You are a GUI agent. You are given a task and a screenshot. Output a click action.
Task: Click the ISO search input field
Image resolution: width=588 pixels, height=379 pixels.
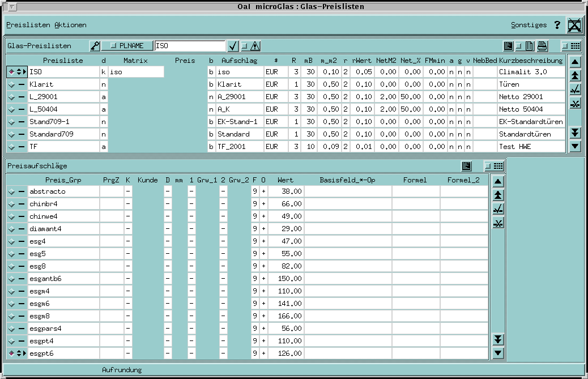point(190,46)
